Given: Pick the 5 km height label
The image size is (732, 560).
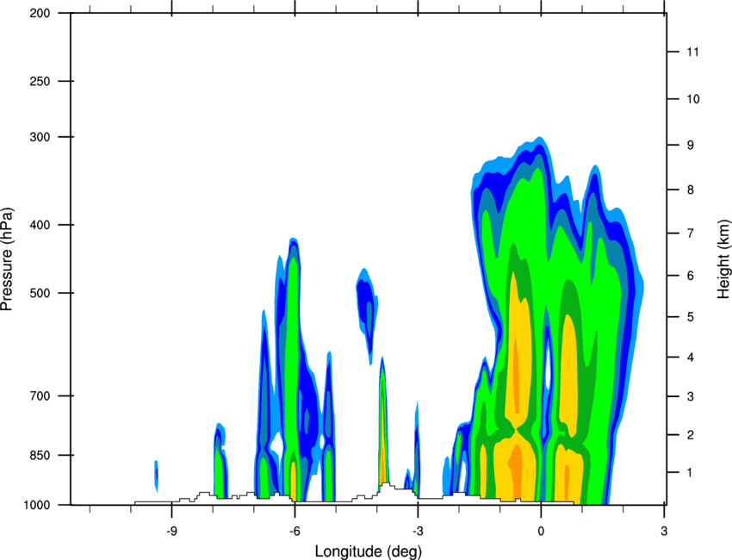Looking at the screenshot, I should pos(690,317).
